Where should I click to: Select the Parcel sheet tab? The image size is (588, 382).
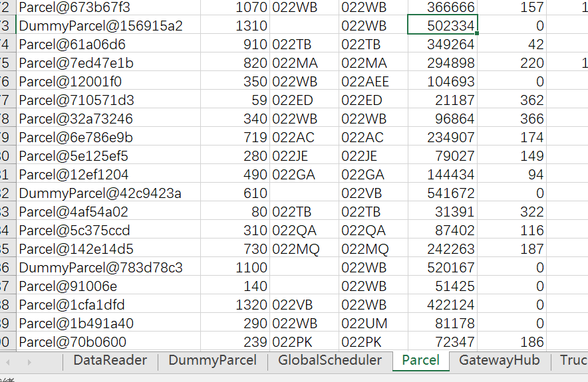pos(421,360)
